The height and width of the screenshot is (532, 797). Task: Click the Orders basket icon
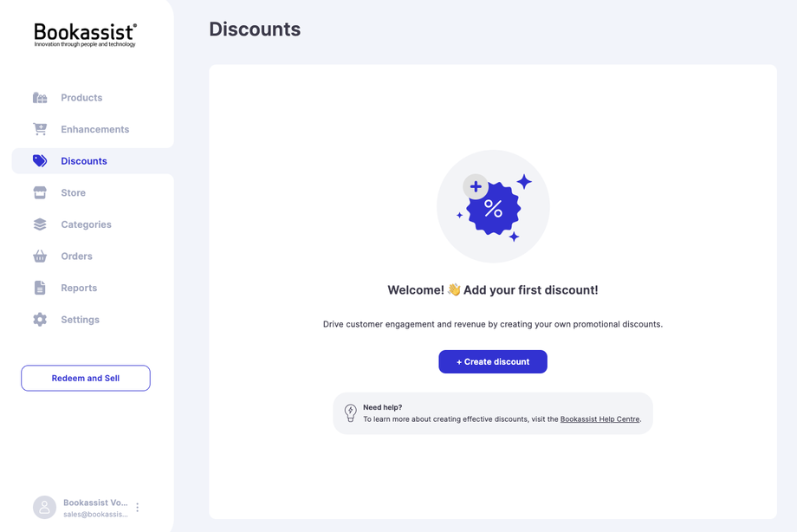40,256
